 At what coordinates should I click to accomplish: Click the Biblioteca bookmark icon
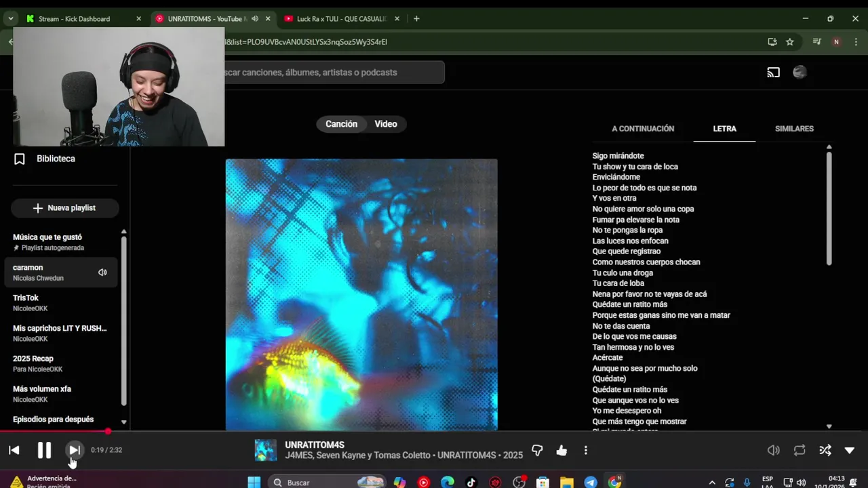(x=20, y=159)
